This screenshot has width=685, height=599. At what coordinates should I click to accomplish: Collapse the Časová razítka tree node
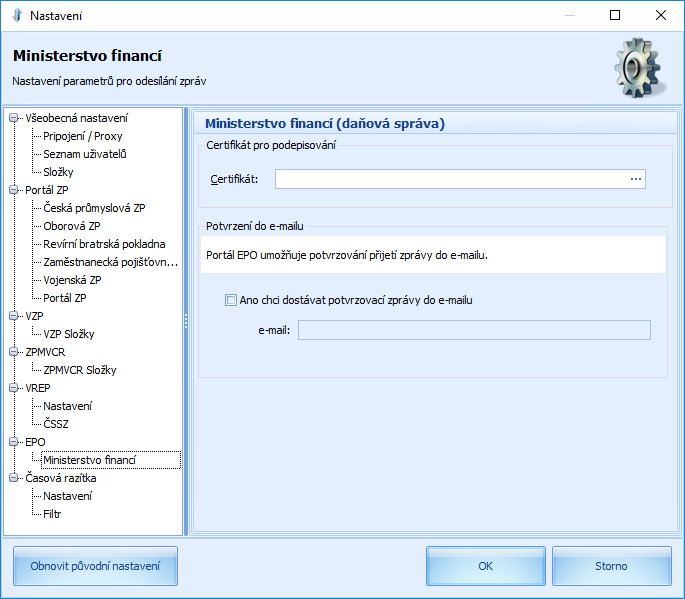click(14, 478)
